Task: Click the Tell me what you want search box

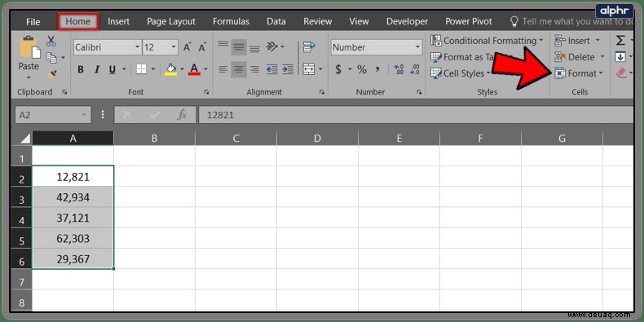Action: [571, 21]
